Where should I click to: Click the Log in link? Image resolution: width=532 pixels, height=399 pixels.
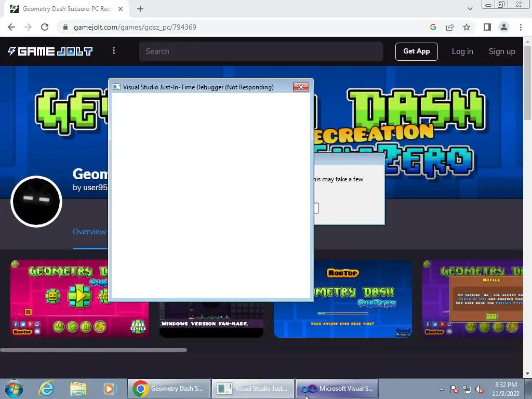click(x=462, y=51)
